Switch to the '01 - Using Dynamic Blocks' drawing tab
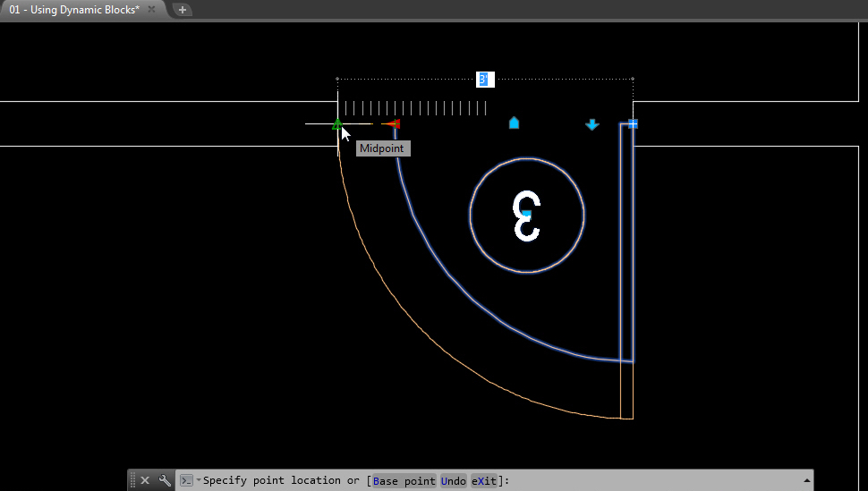 click(x=74, y=10)
